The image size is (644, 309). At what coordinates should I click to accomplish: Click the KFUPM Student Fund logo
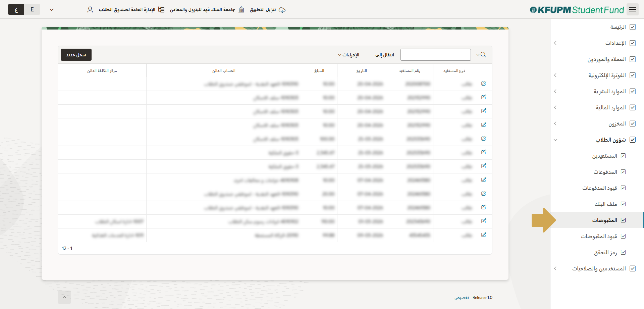577,10
